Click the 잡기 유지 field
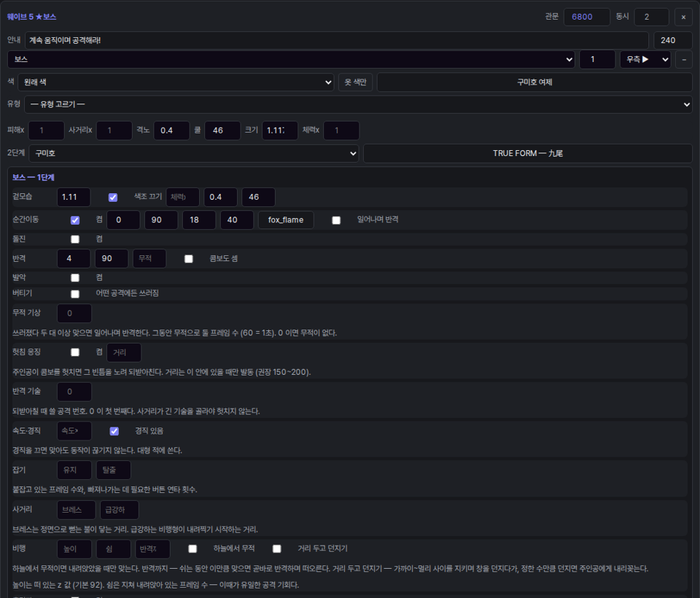The width and height of the screenshot is (700, 598). (x=74, y=470)
